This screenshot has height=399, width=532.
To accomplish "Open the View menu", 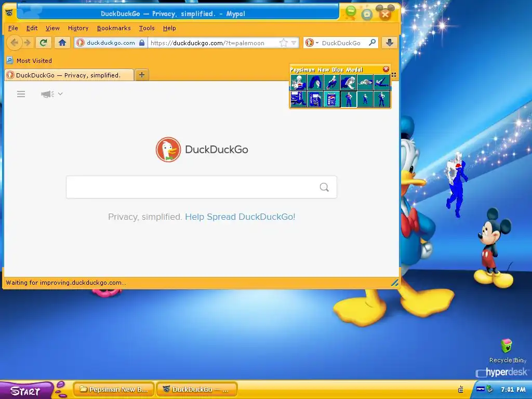I will [x=52, y=28].
